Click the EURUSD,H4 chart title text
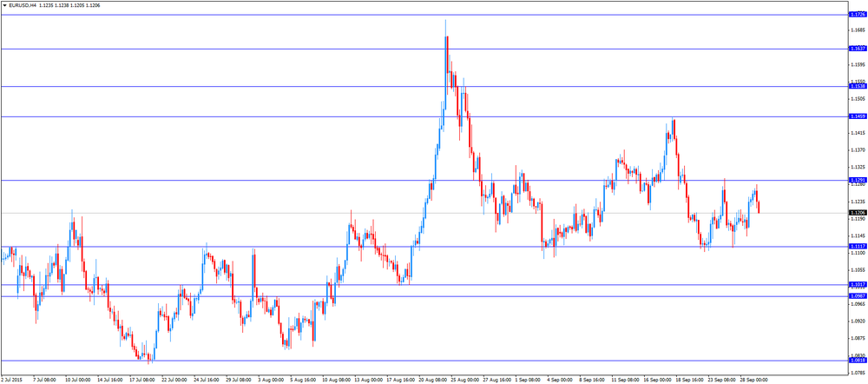 click(23, 4)
